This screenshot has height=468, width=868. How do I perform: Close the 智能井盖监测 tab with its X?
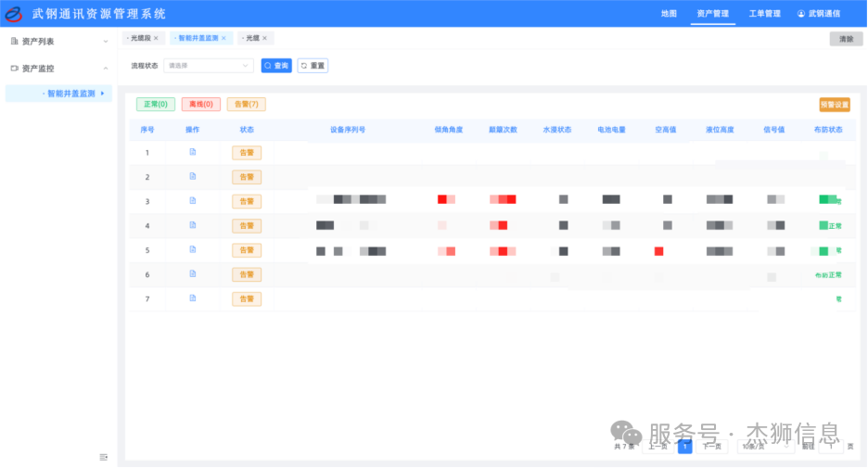223,38
